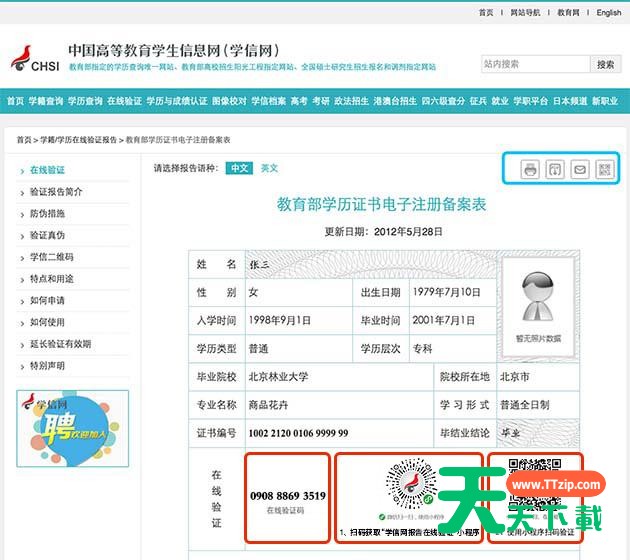Click the name value 张三
The height and width of the screenshot is (560, 630).
tap(259, 264)
